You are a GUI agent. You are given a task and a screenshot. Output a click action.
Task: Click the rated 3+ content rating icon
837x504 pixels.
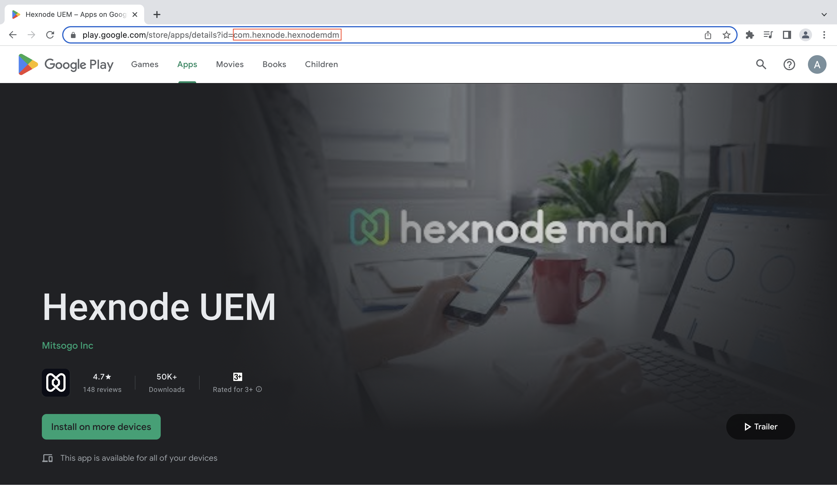(237, 377)
